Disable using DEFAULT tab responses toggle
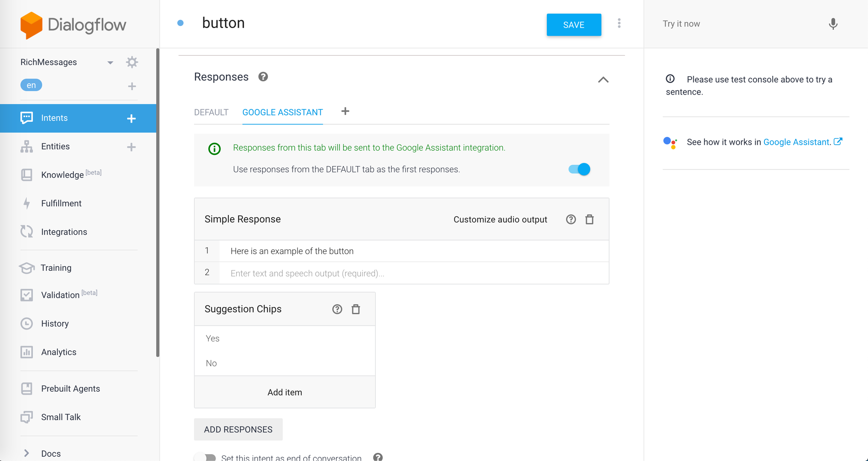 pos(579,169)
